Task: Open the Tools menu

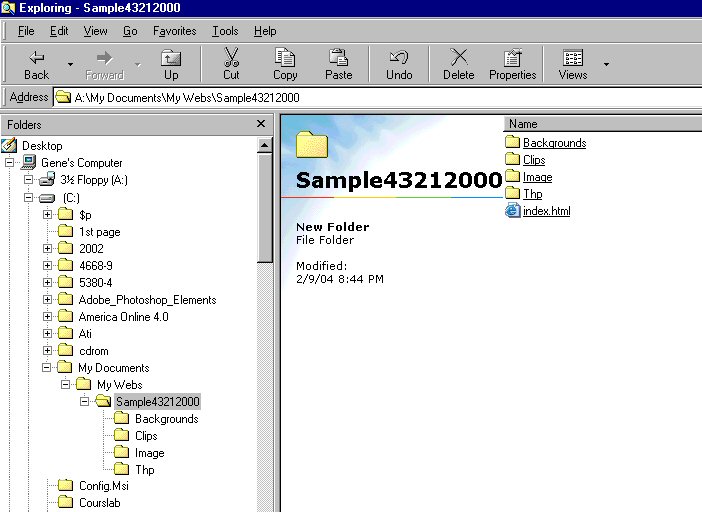Action: [x=225, y=31]
